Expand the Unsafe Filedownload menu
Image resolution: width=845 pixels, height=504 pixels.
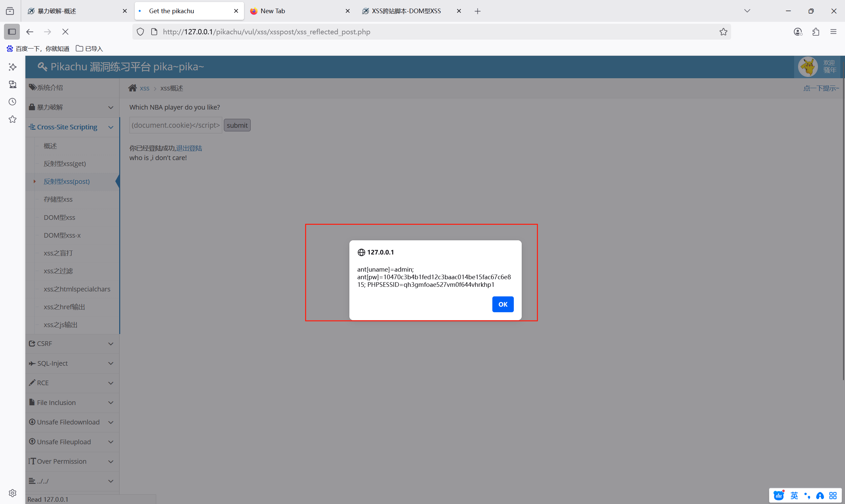[x=72, y=422]
